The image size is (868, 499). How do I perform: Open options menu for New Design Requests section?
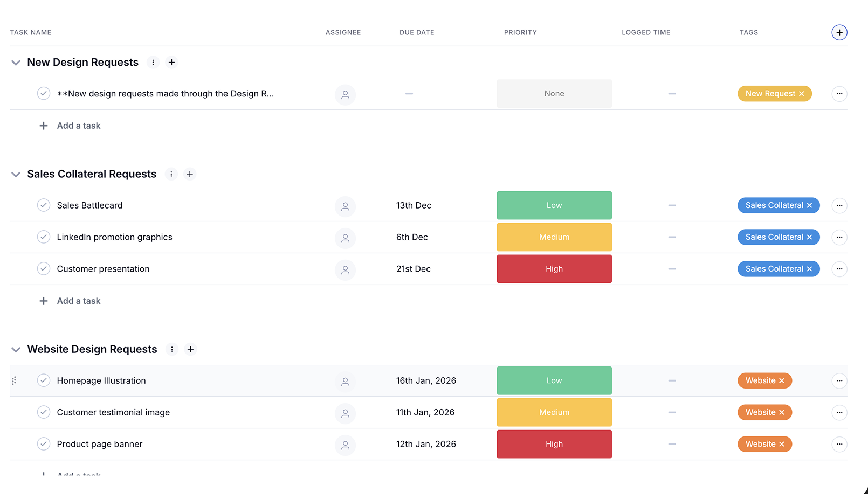click(153, 63)
